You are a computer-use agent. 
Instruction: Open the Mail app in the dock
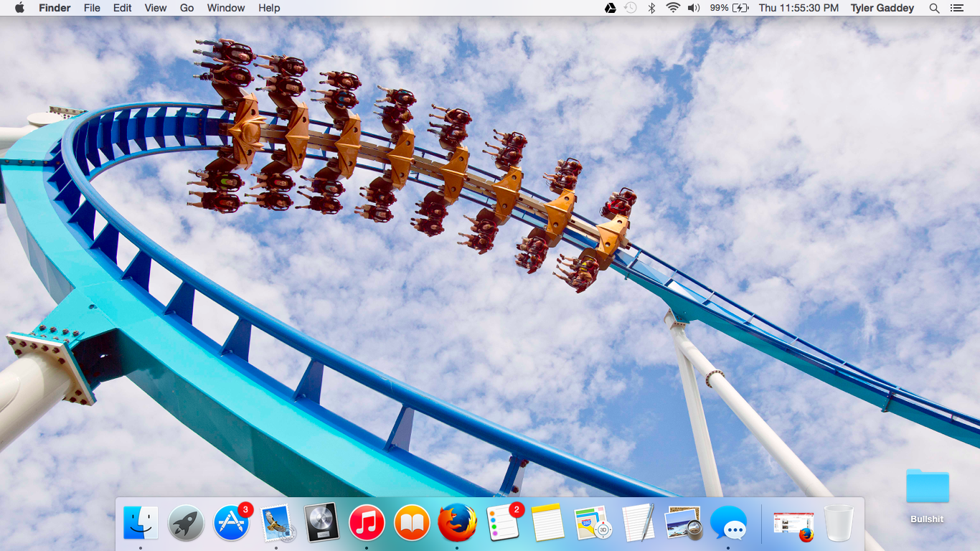[276, 523]
